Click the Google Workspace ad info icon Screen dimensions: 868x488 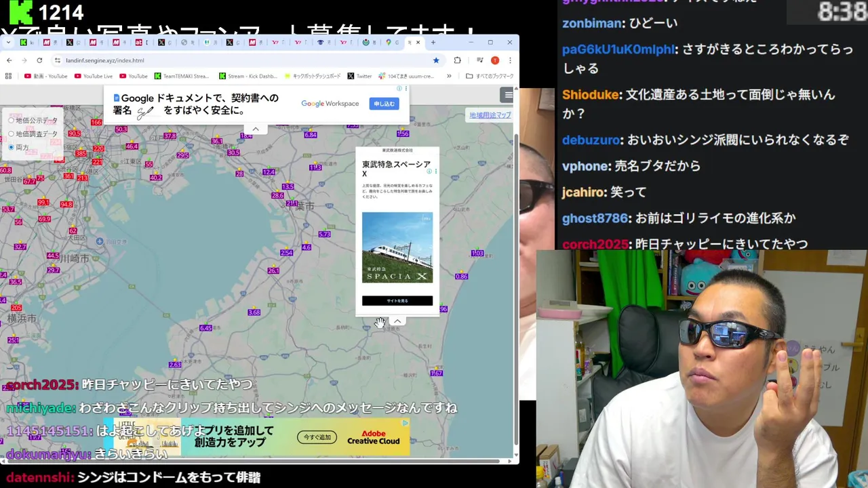point(400,88)
